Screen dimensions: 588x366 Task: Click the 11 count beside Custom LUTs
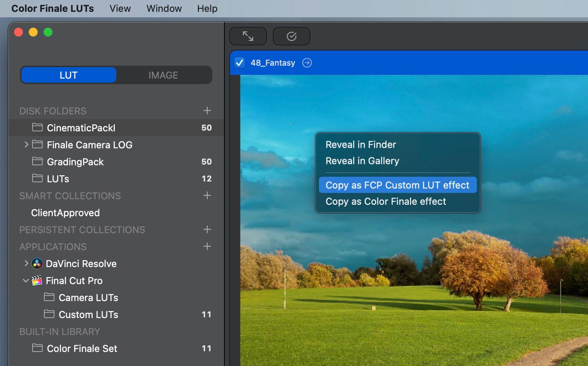(x=206, y=314)
